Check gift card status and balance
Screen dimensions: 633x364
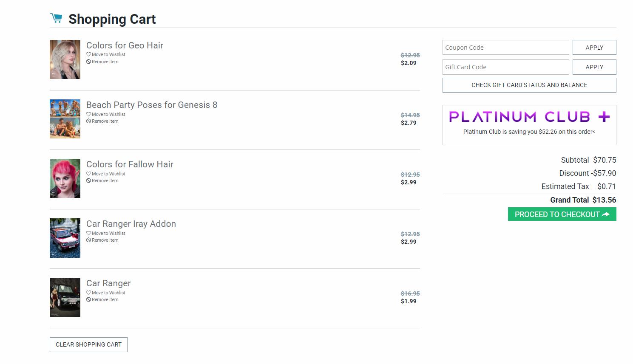[529, 85]
